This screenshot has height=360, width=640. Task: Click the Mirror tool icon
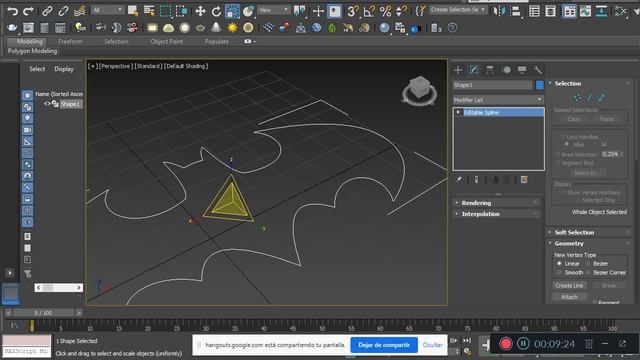coord(499,11)
